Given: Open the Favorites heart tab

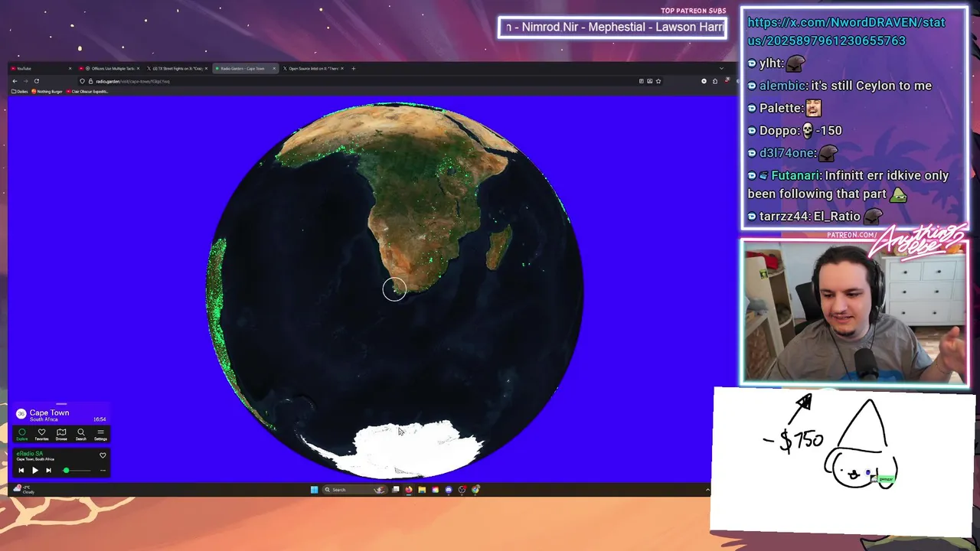Looking at the screenshot, I should [41, 435].
